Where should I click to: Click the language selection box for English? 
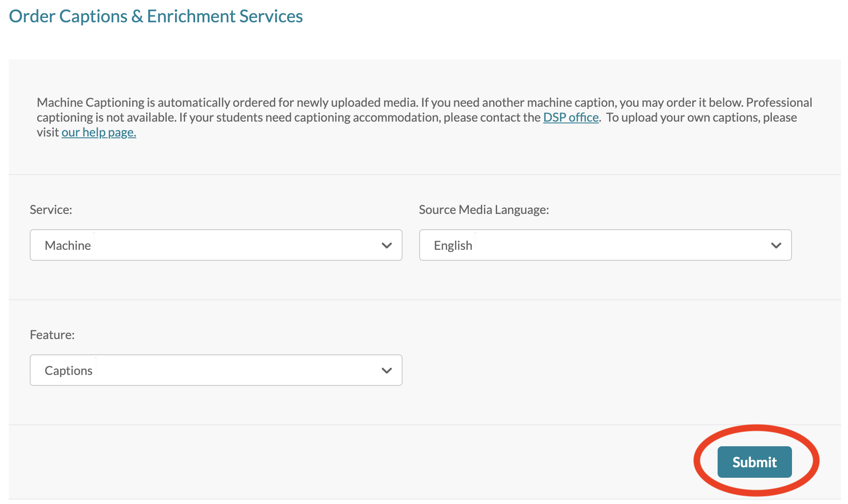(605, 245)
